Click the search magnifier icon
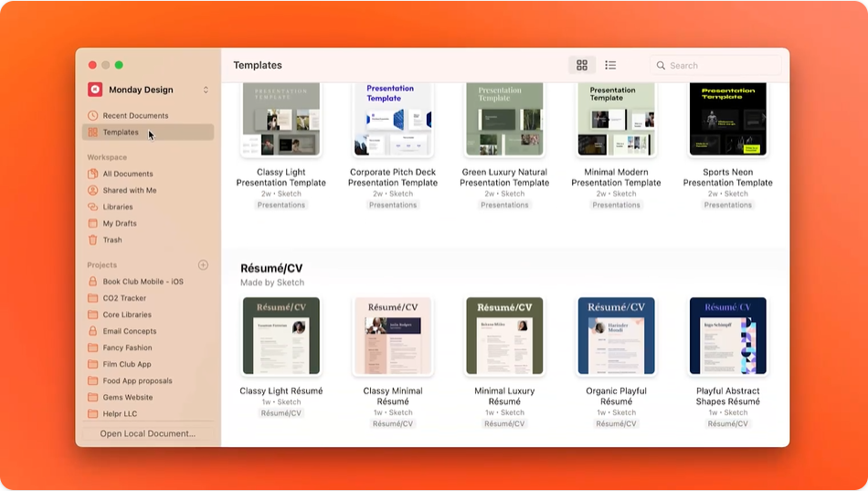The width and height of the screenshot is (868, 491). 661,66
